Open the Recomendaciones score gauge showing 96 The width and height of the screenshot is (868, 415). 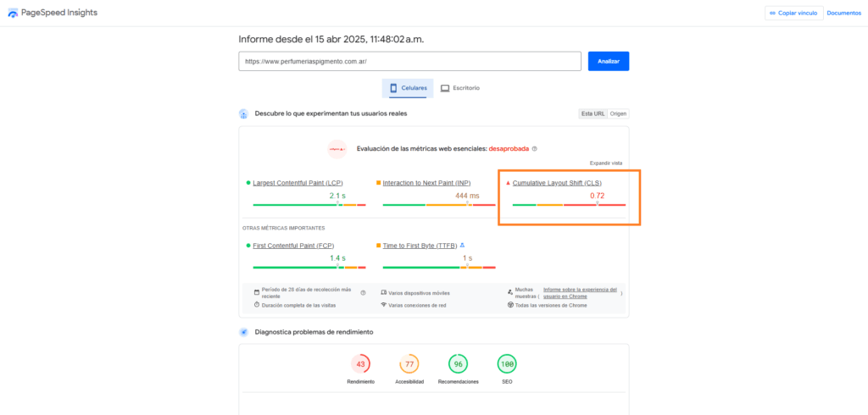(459, 364)
